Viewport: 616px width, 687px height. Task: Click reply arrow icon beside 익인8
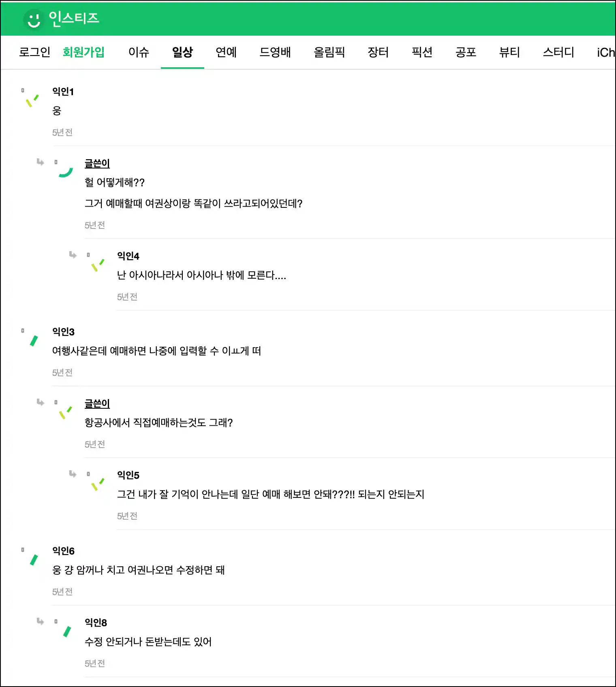(x=41, y=621)
